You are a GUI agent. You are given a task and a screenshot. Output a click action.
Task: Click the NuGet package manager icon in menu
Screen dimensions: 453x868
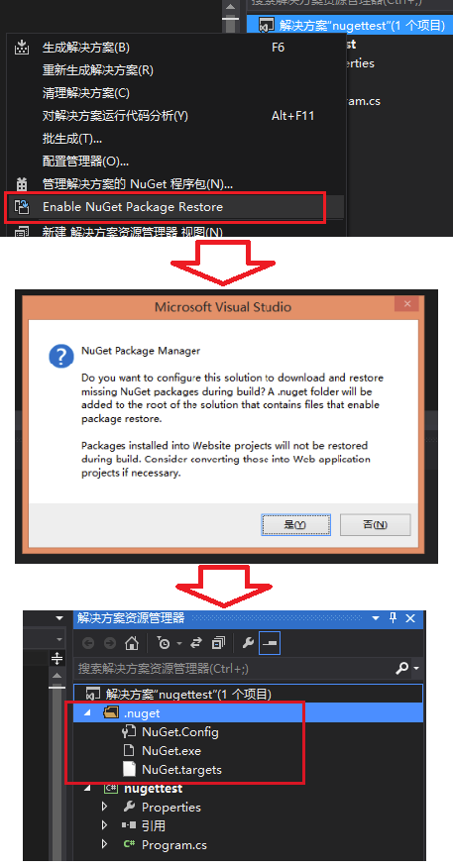(22, 183)
